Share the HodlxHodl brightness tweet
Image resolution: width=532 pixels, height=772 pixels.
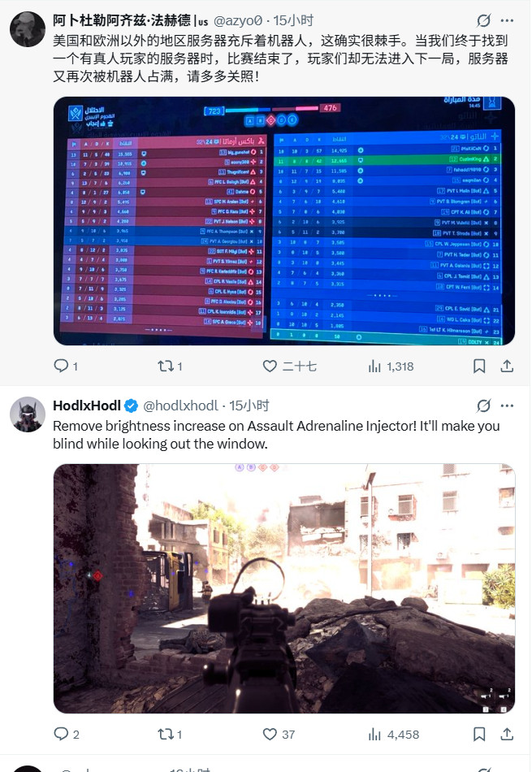coord(507,734)
